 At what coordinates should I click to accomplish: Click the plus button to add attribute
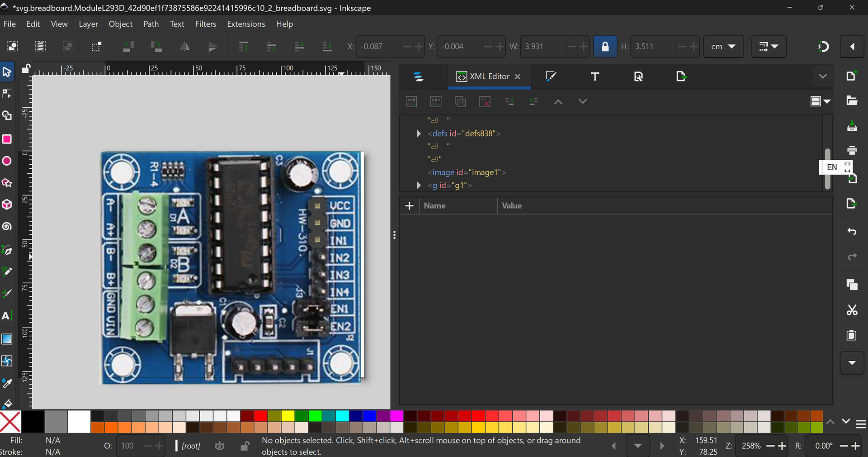click(x=409, y=206)
